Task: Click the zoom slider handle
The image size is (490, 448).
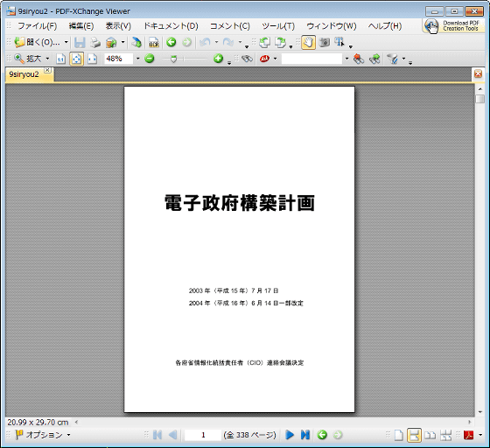Action: click(174, 59)
